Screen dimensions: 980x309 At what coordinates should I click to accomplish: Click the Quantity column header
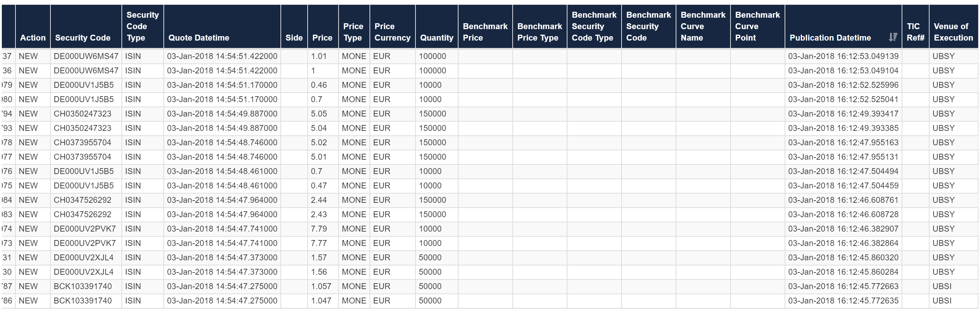coord(437,26)
